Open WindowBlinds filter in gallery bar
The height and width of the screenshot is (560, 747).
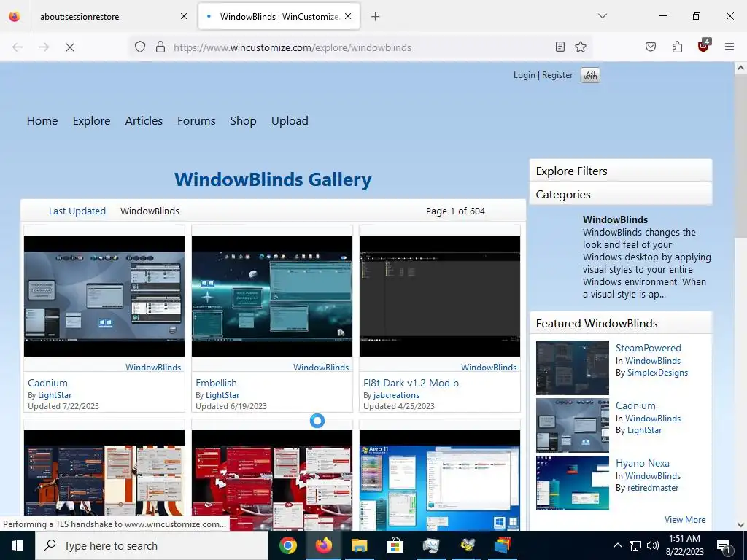(x=150, y=211)
